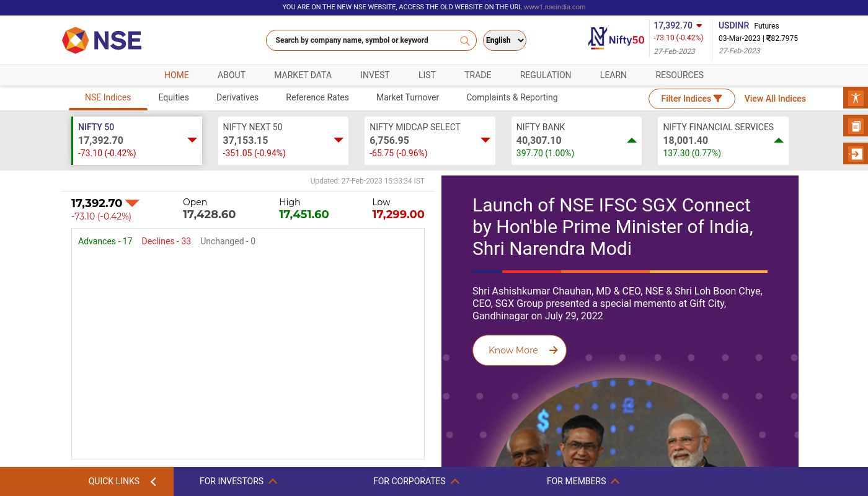Click the High value 17,451.60
Image resolution: width=868 pixels, height=496 pixels.
(x=304, y=215)
